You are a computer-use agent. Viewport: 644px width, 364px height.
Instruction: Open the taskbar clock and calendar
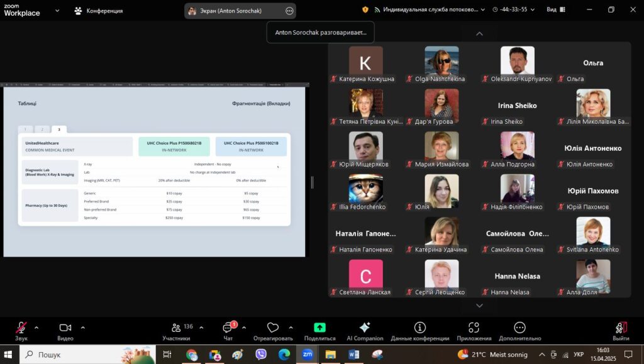[603, 354]
